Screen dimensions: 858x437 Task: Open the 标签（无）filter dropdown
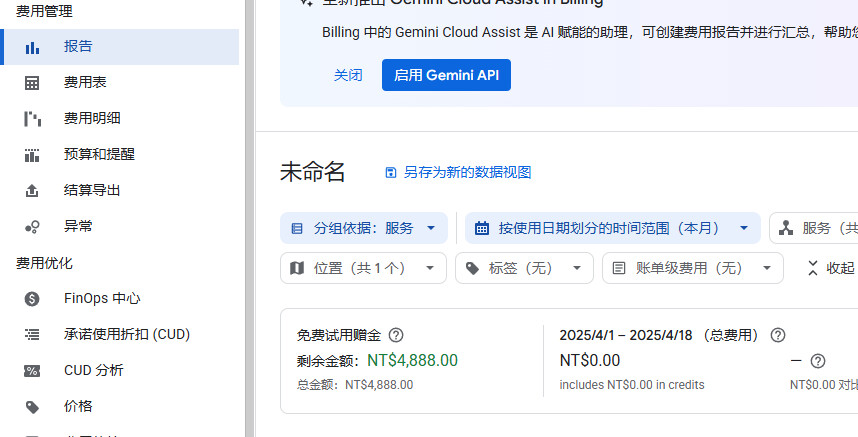(524, 268)
